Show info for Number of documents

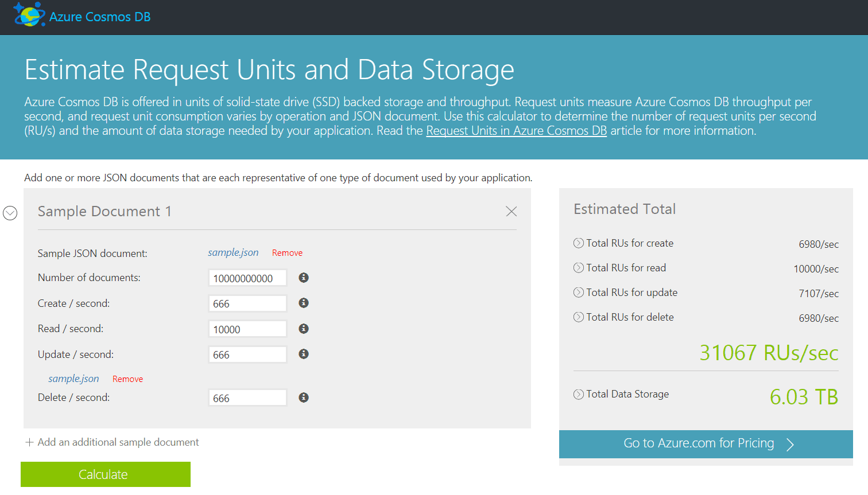[x=304, y=278]
